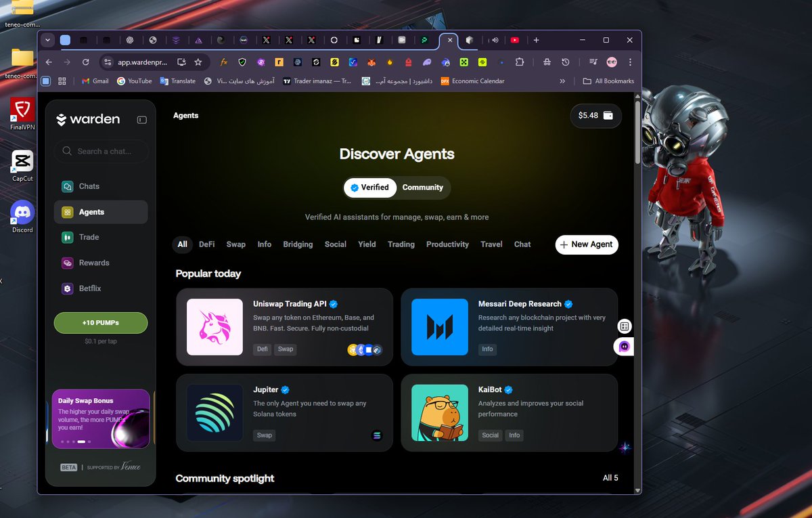812x518 pixels.
Task: Click the Warden logo
Action: 88,119
